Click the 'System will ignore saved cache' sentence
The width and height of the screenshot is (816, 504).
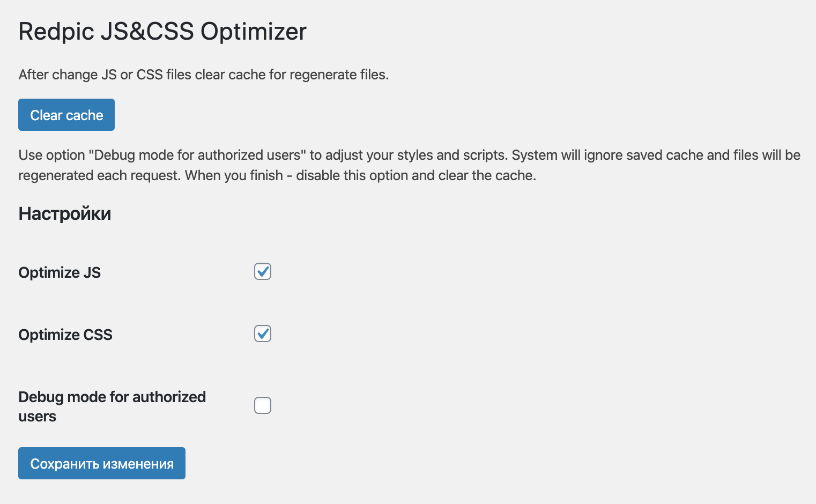coord(656,155)
